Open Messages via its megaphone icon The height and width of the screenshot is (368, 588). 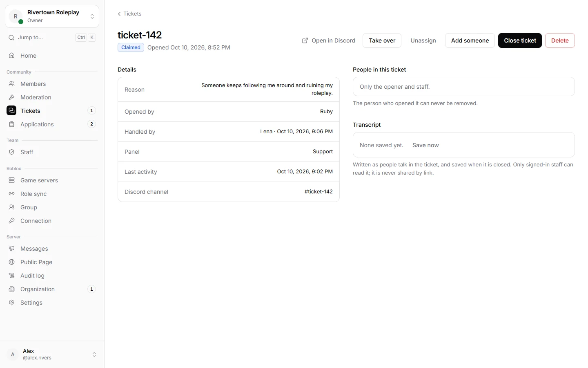[x=12, y=249]
